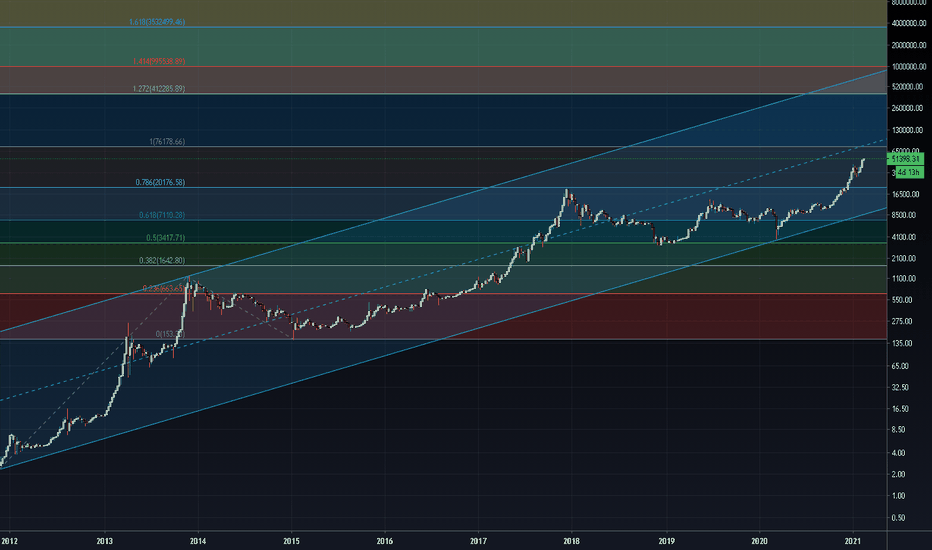Select the bar countdown tag 4d 13h

[x=909, y=172]
